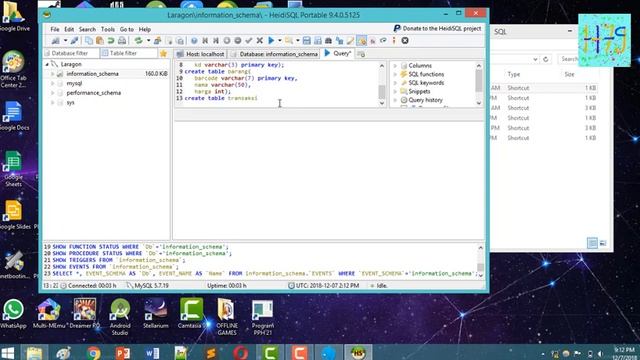Click the green Refresh icon
This screenshot has height=360, width=640.
(x=138, y=40)
